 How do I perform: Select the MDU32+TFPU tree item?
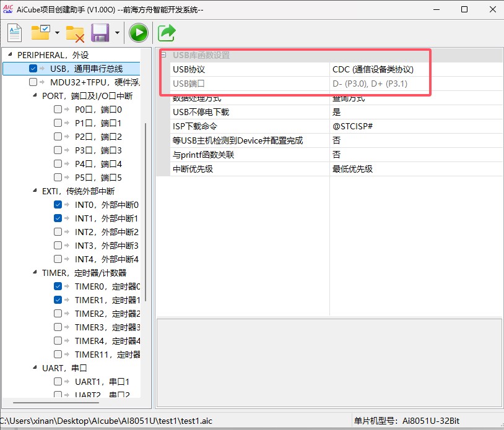point(95,82)
